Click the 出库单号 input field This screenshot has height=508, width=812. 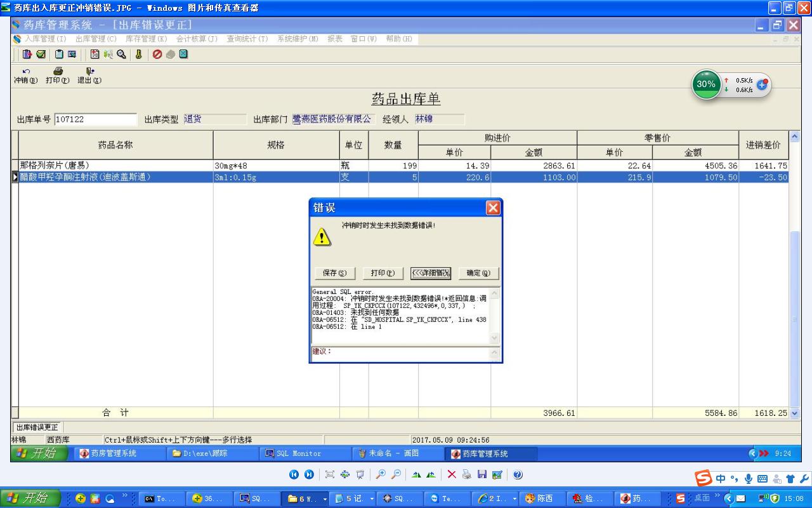coord(96,119)
